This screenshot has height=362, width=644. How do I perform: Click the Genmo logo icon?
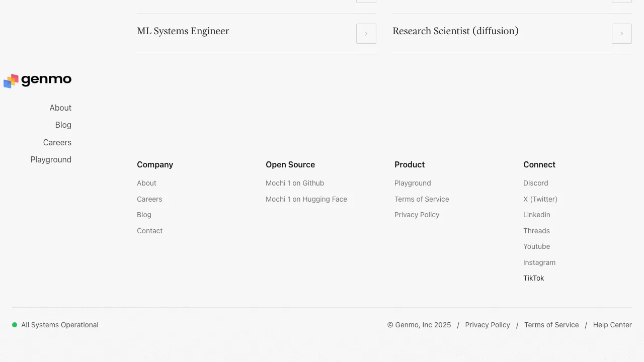pyautogui.click(x=11, y=80)
